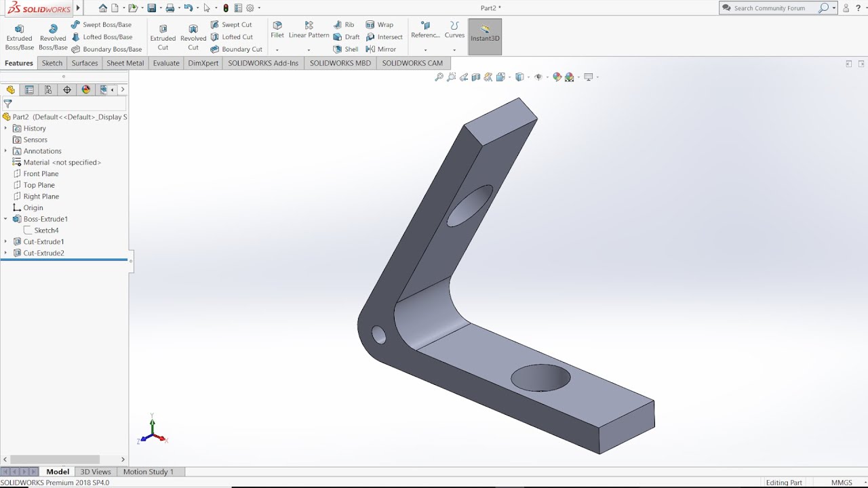This screenshot has height=488, width=868.
Task: Click the Lofted Boss/Base tool
Action: (x=102, y=37)
